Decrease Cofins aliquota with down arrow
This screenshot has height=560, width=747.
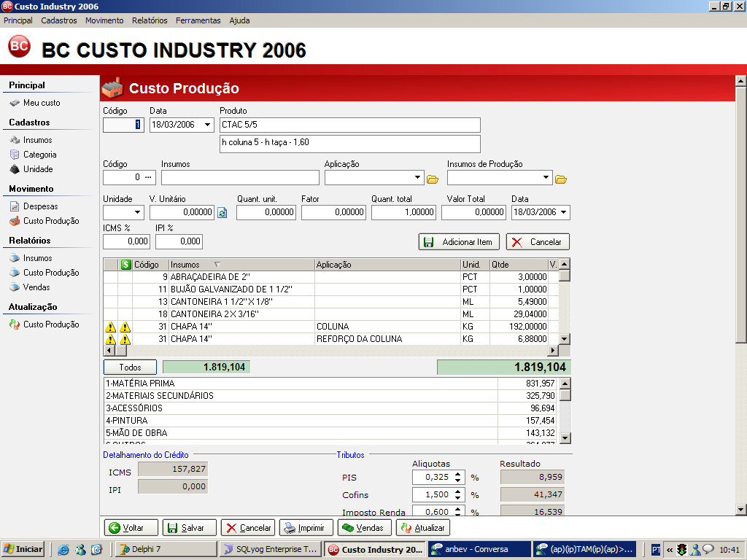coord(458,498)
